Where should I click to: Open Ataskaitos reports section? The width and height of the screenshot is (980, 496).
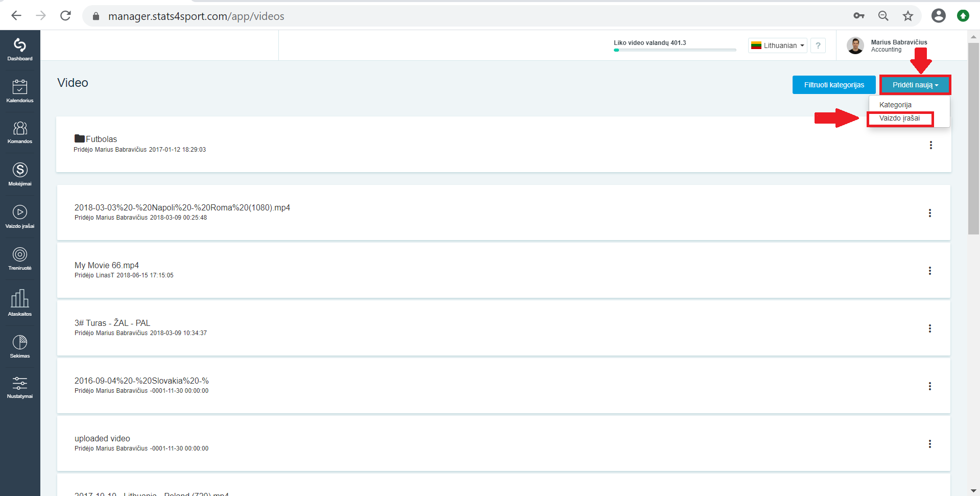[20, 302]
